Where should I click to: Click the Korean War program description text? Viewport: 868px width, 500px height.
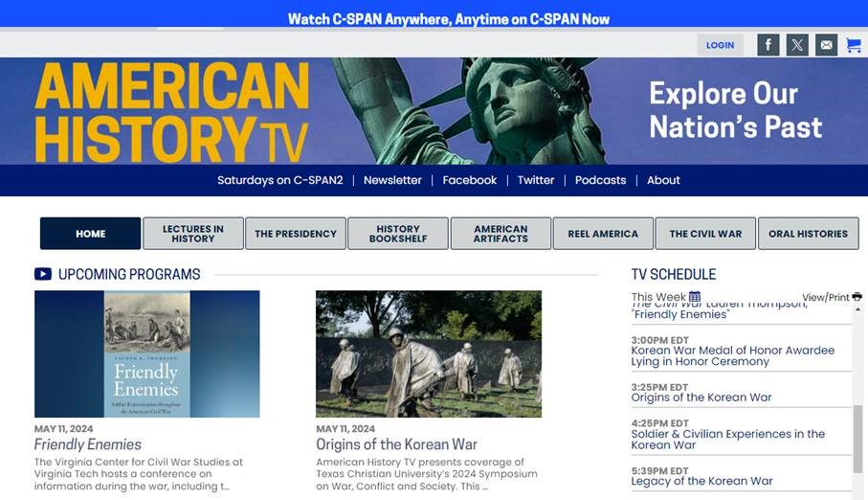[x=426, y=474]
